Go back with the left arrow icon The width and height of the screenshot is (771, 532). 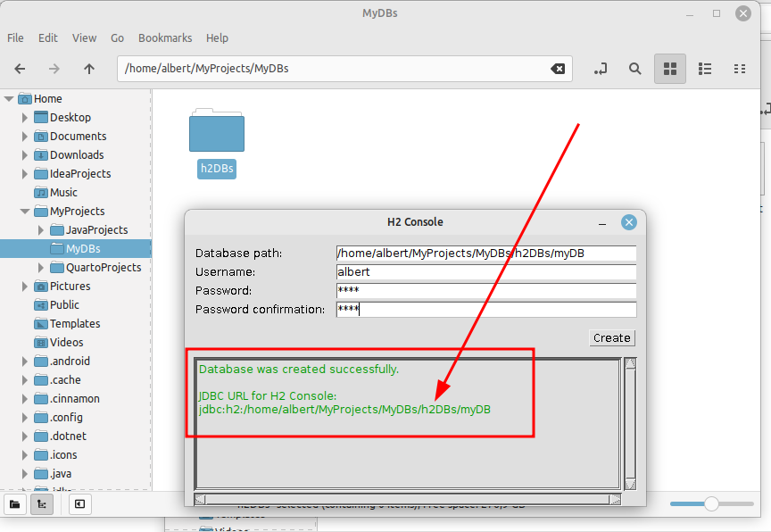pyautogui.click(x=20, y=69)
